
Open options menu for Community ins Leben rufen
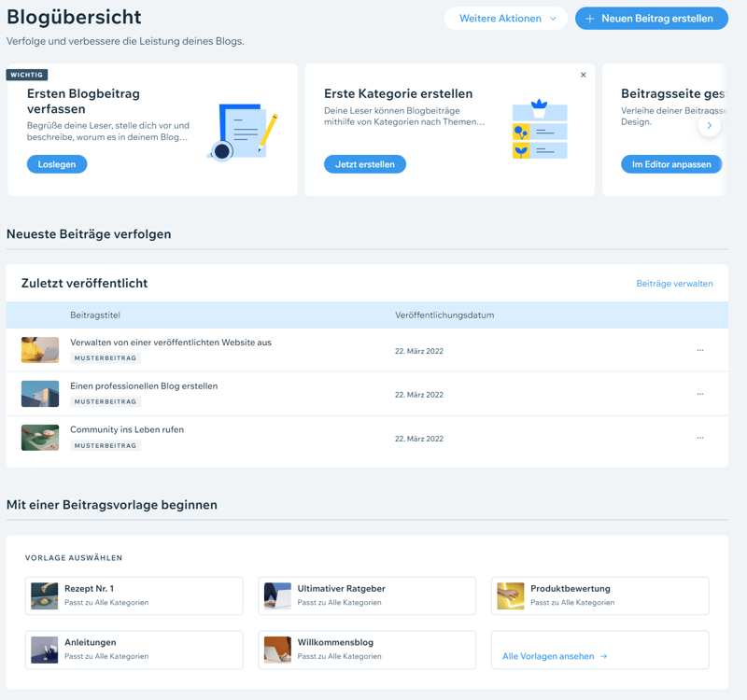pos(699,438)
